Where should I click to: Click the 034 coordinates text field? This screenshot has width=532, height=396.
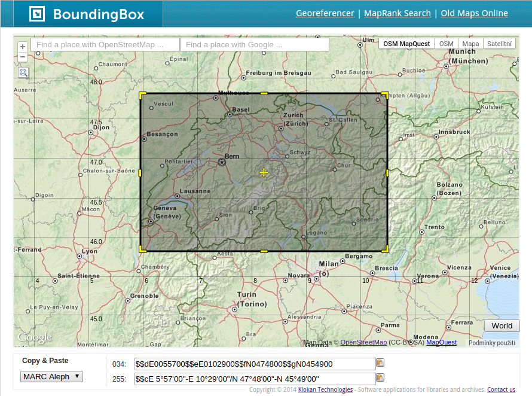tap(255, 364)
